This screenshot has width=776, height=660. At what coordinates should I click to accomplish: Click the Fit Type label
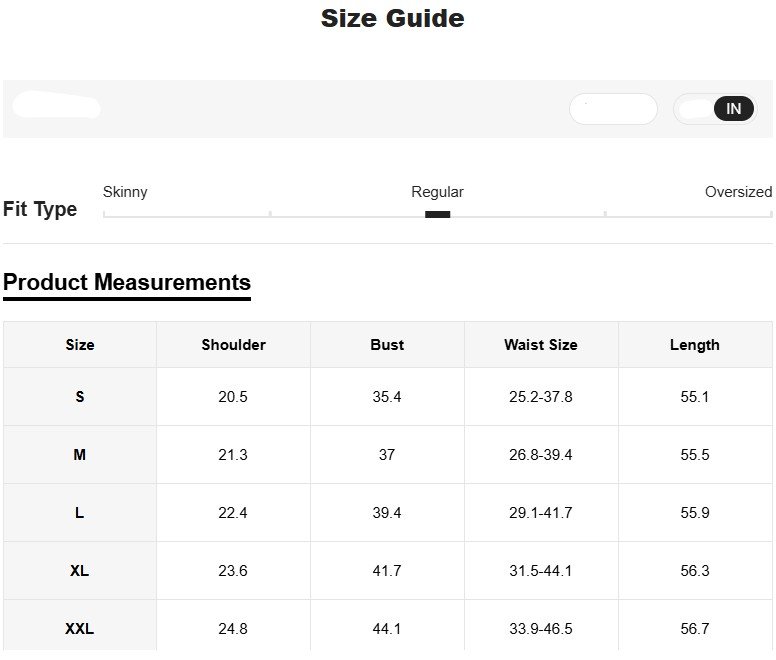[x=40, y=209]
